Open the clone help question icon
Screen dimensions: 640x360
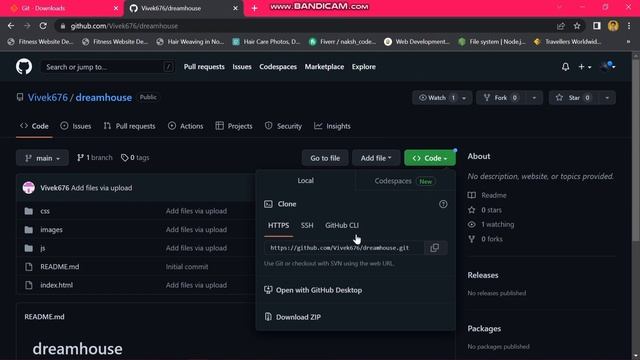pos(443,204)
